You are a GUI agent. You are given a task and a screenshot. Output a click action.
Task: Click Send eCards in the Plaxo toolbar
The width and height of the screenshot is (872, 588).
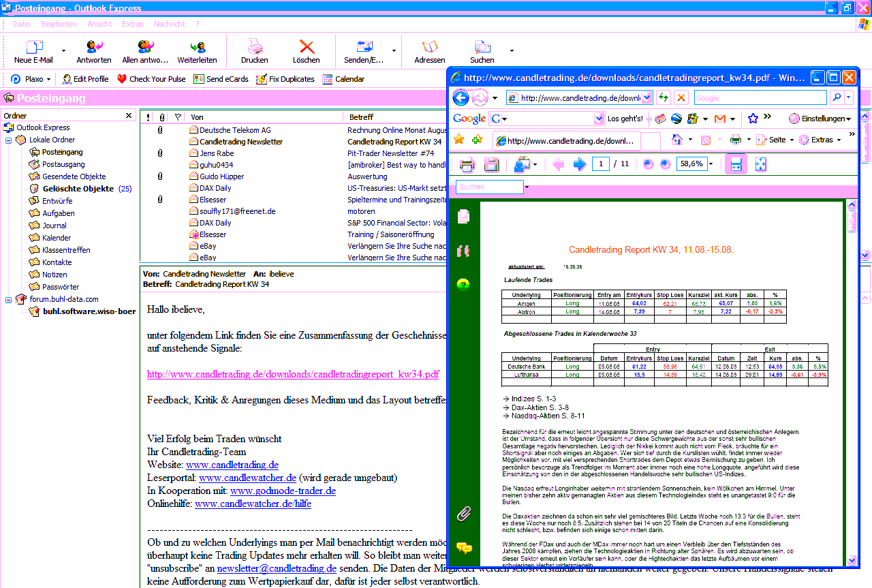point(221,79)
